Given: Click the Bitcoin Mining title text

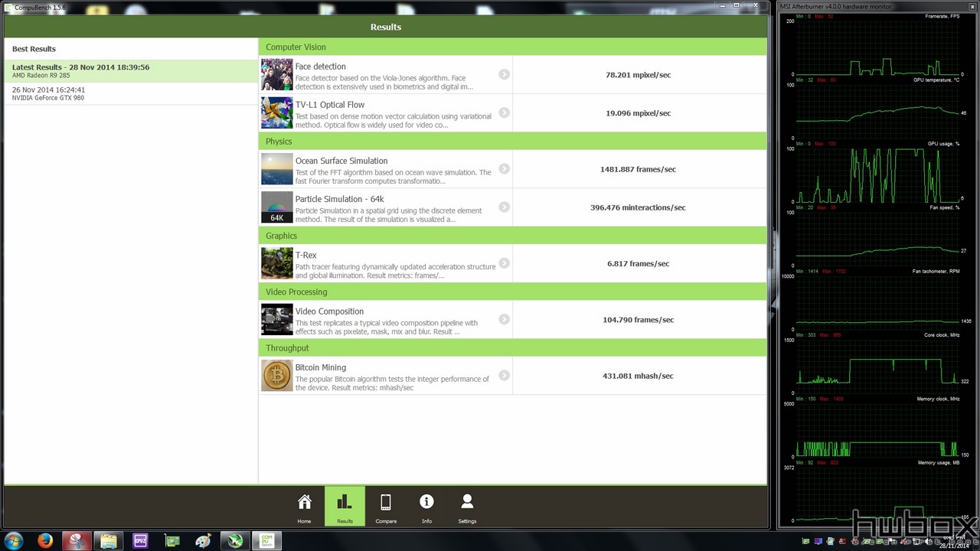Looking at the screenshot, I should [321, 367].
